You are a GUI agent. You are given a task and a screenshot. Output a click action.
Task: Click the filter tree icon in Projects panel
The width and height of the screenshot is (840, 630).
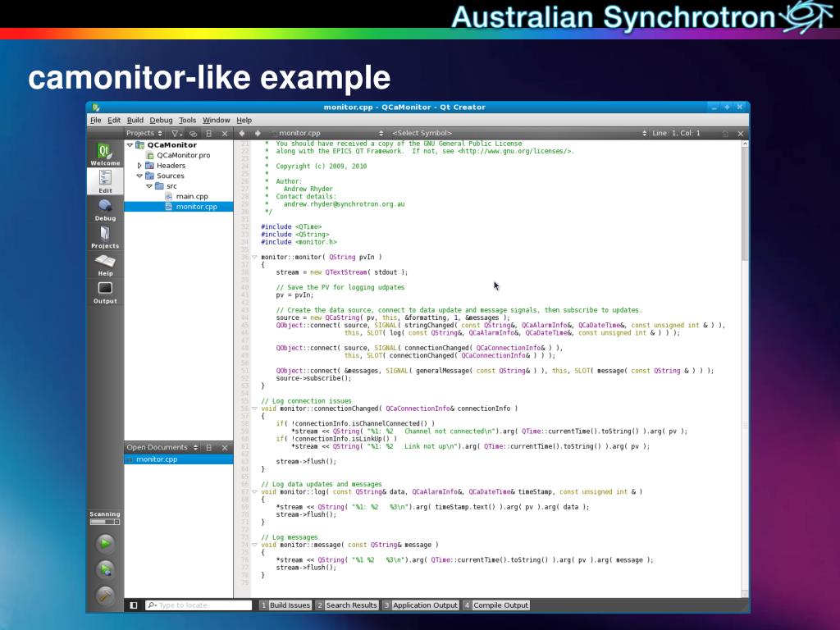[177, 133]
